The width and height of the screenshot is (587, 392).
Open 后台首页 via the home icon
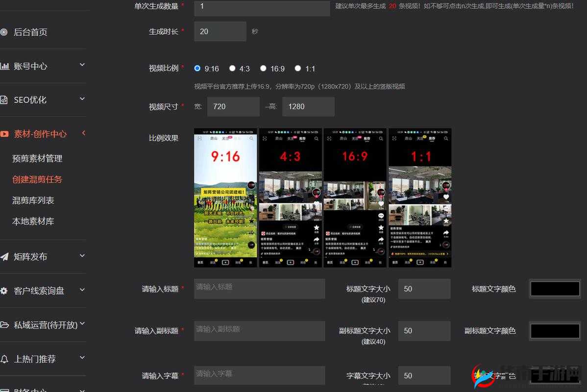tap(5, 32)
